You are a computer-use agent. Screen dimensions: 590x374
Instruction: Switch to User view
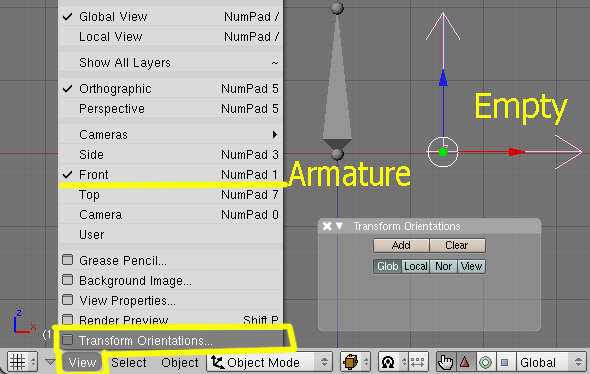[170, 235]
